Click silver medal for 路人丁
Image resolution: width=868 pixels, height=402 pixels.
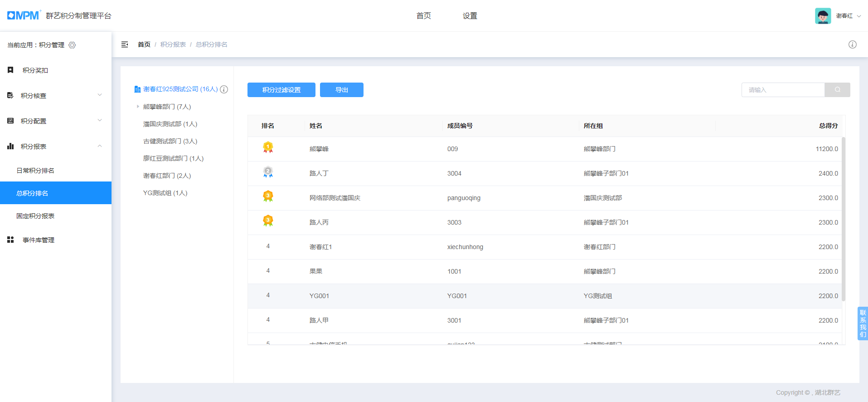pyautogui.click(x=268, y=172)
